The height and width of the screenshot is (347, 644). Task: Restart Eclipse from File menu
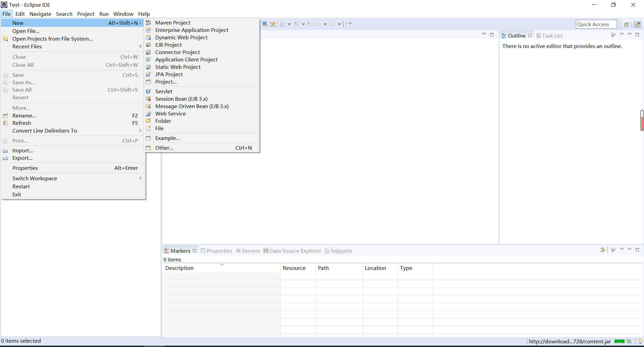click(73, 186)
